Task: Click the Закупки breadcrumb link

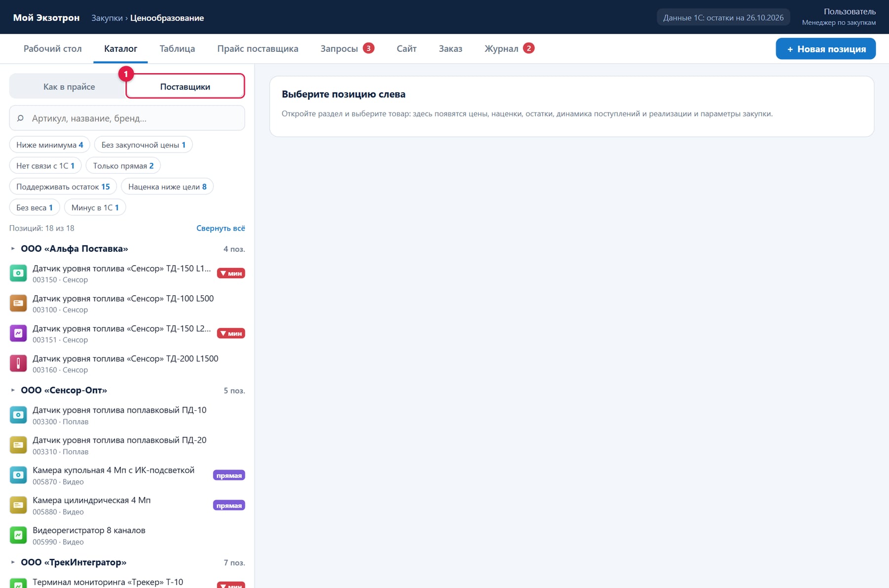Action: tap(107, 18)
